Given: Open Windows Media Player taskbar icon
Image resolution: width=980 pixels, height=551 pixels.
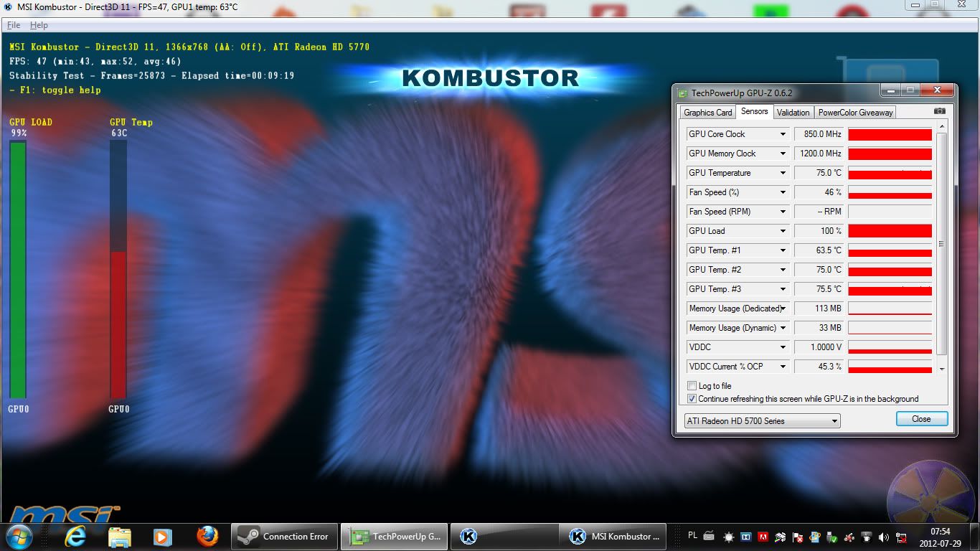Looking at the screenshot, I should [x=163, y=536].
